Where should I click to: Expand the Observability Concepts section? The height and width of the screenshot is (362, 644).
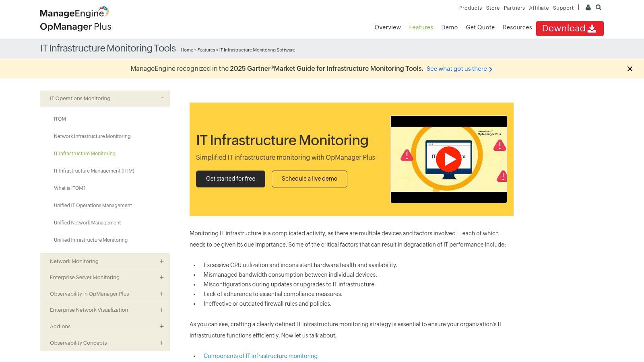pyautogui.click(x=105, y=343)
